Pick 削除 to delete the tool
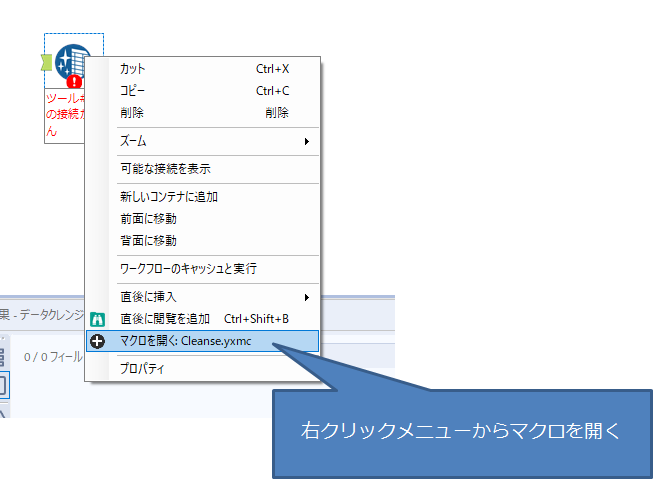This screenshot has height=479, width=653. pos(132,113)
